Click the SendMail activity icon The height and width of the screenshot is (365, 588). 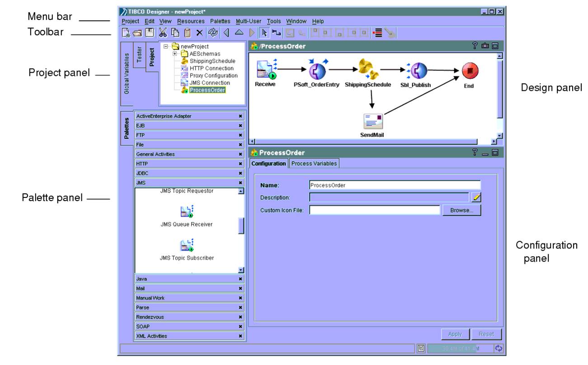coord(373,121)
